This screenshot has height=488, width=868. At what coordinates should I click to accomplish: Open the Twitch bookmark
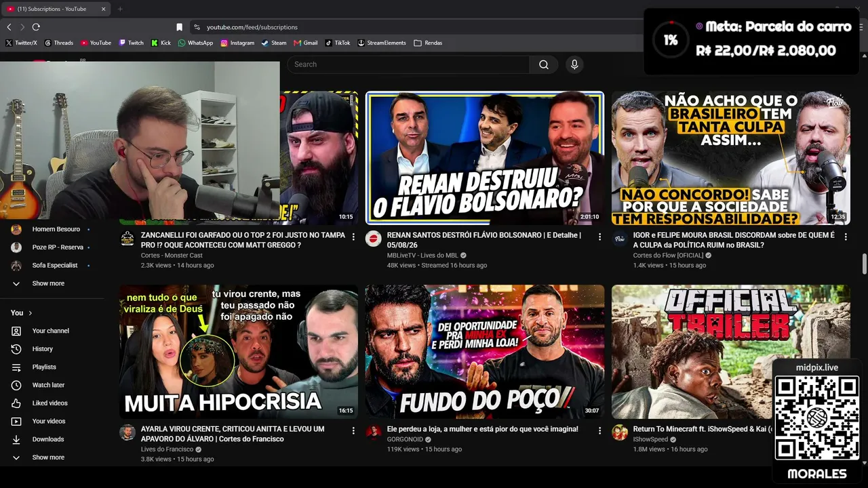[132, 43]
